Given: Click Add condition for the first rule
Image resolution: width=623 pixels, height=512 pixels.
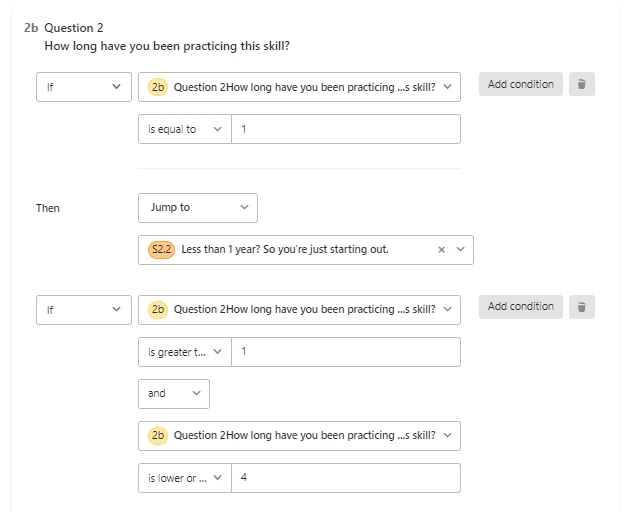Looking at the screenshot, I should [x=520, y=84].
